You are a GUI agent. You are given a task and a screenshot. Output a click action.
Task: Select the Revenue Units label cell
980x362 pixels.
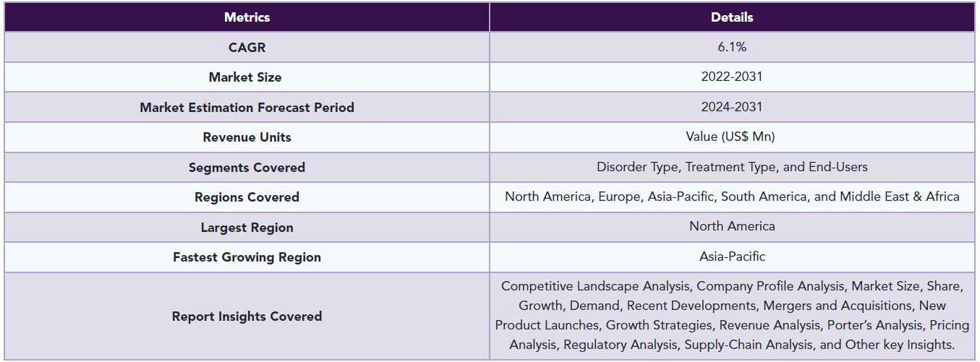(x=247, y=137)
